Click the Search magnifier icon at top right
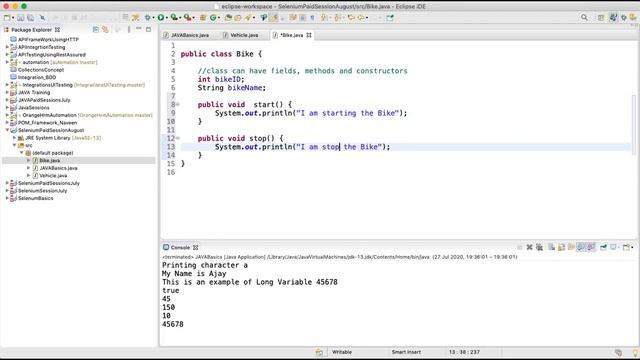The height and width of the screenshot is (360, 640). [x=584, y=18]
